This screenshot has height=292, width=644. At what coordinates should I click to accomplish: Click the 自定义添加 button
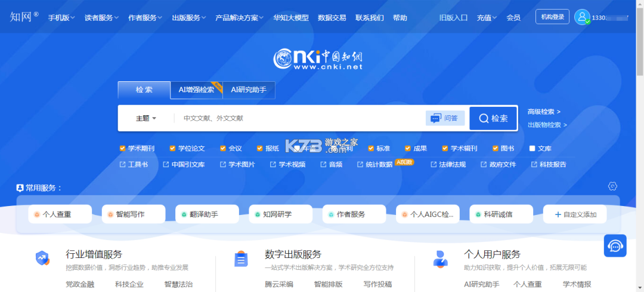575,214
